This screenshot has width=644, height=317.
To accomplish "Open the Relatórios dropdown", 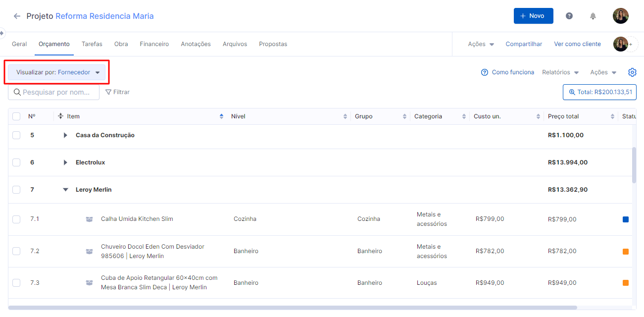I will pyautogui.click(x=560, y=72).
